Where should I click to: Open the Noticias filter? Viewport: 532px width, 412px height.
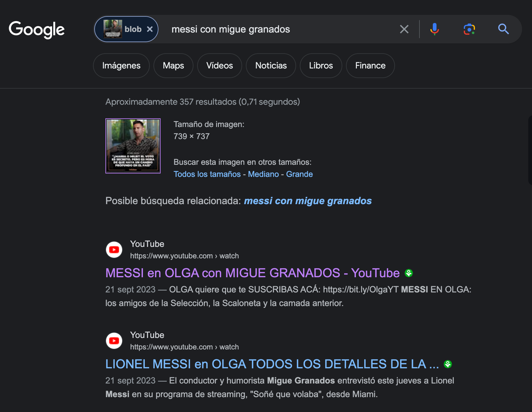[x=271, y=66]
